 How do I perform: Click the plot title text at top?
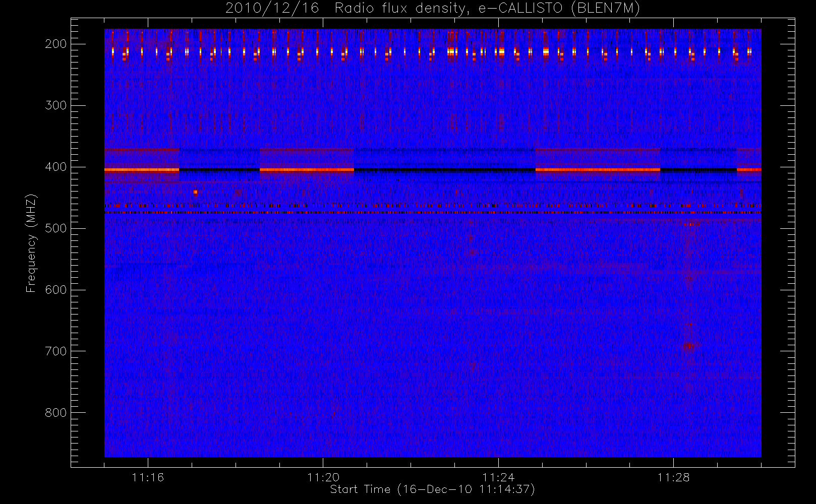coord(432,9)
